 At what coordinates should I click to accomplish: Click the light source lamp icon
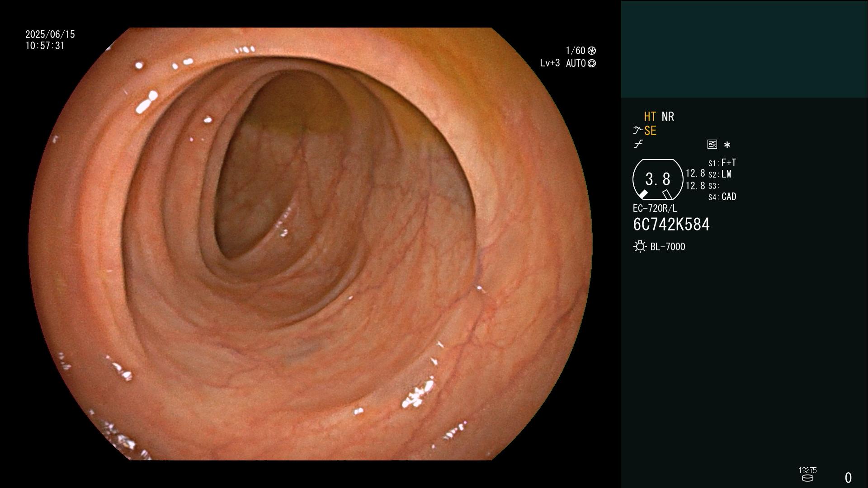(x=640, y=247)
